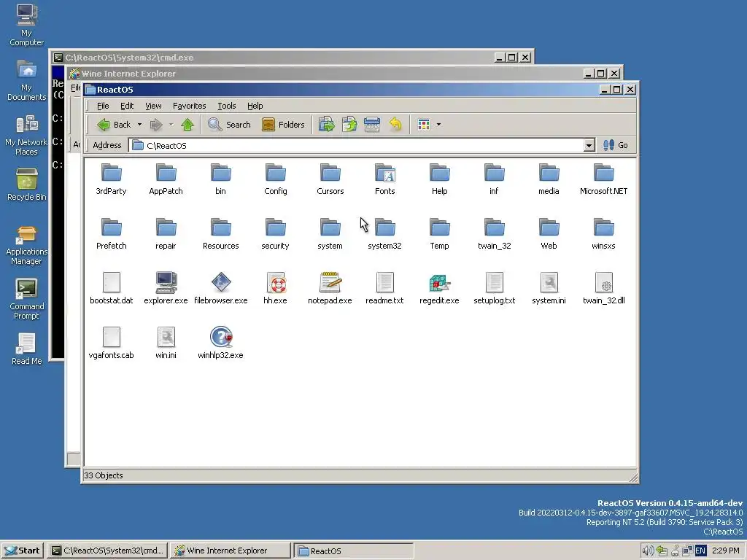Select the AppPatch folder icon
Viewport: 747px width, 560px height.
pos(166,173)
